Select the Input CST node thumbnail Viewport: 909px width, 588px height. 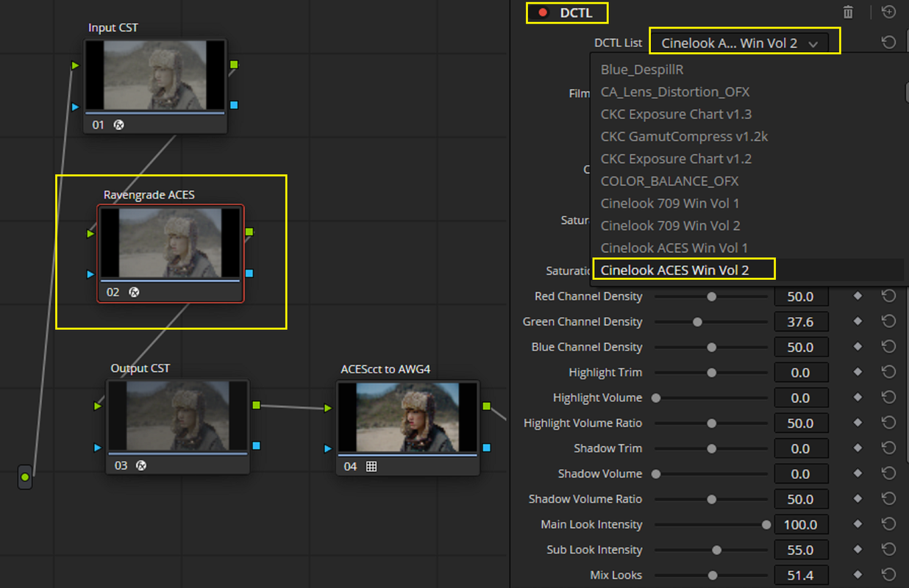(x=155, y=76)
